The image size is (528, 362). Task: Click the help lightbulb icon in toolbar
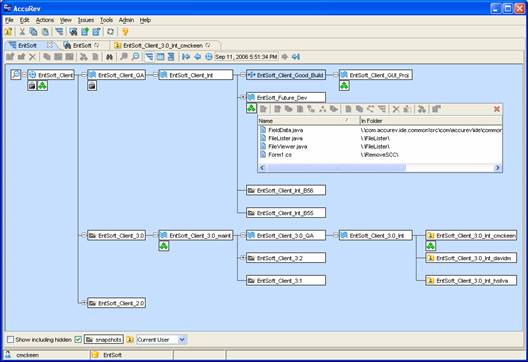tap(125, 32)
